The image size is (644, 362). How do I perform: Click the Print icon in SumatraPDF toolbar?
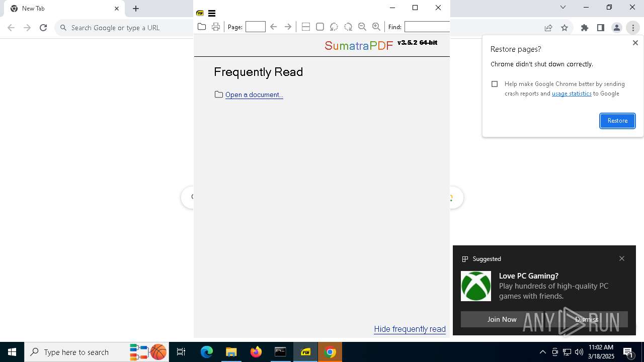coord(216,27)
